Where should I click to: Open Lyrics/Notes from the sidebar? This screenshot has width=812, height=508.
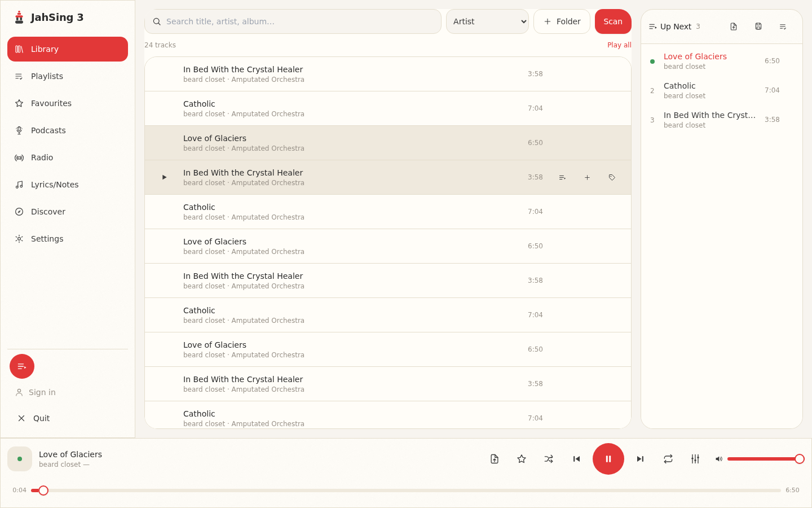pos(68,185)
